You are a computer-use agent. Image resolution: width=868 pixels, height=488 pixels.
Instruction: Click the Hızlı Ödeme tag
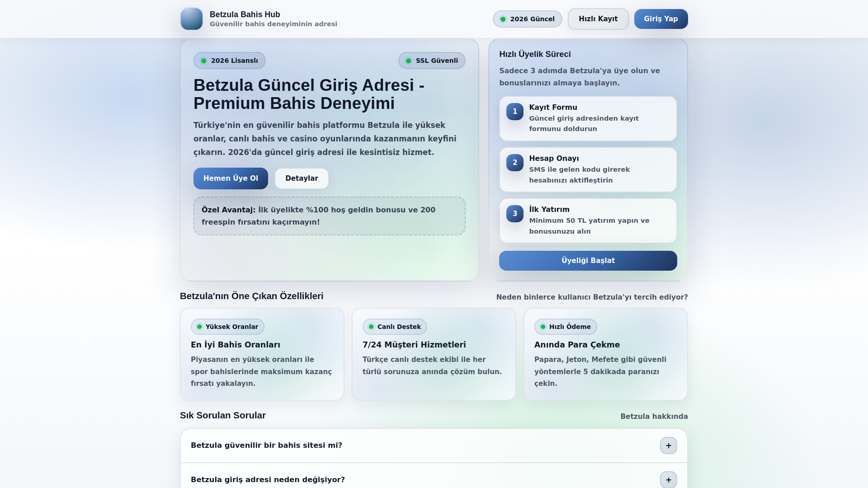click(566, 327)
